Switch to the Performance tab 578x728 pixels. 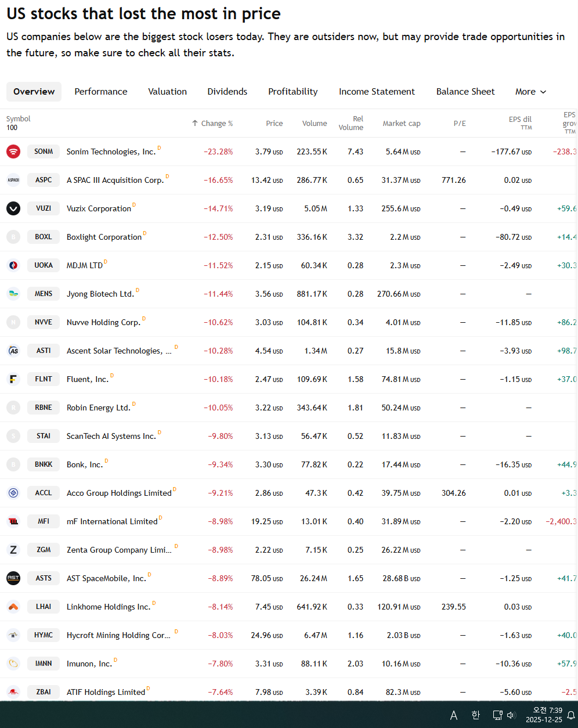pos(101,92)
